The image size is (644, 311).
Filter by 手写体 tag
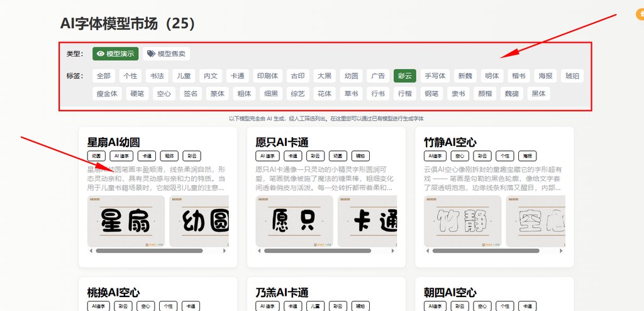click(435, 76)
